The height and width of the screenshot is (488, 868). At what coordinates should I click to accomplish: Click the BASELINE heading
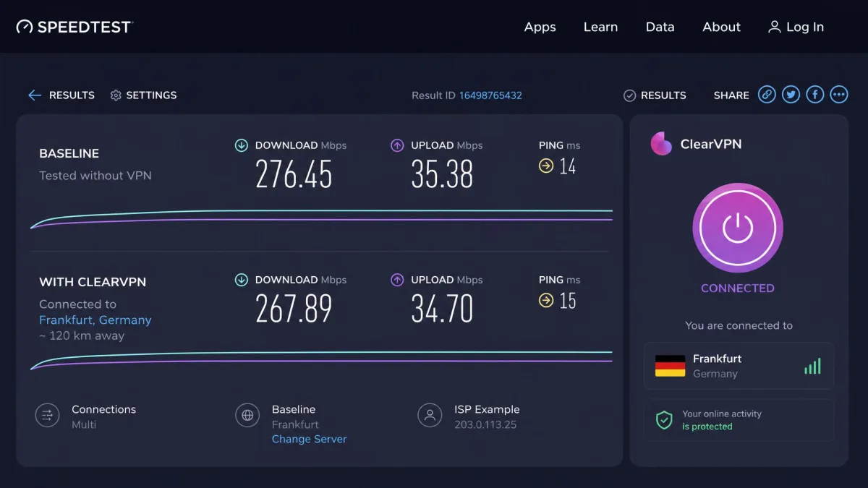click(x=69, y=153)
